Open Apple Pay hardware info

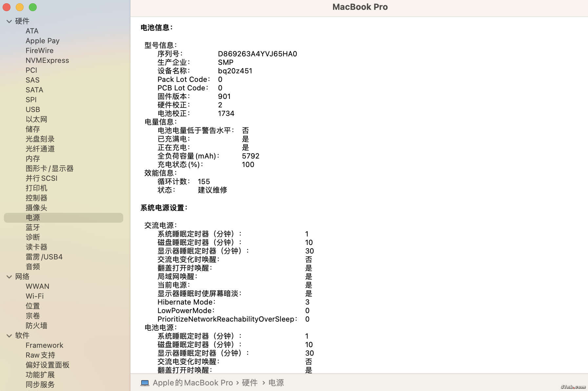[x=43, y=41]
